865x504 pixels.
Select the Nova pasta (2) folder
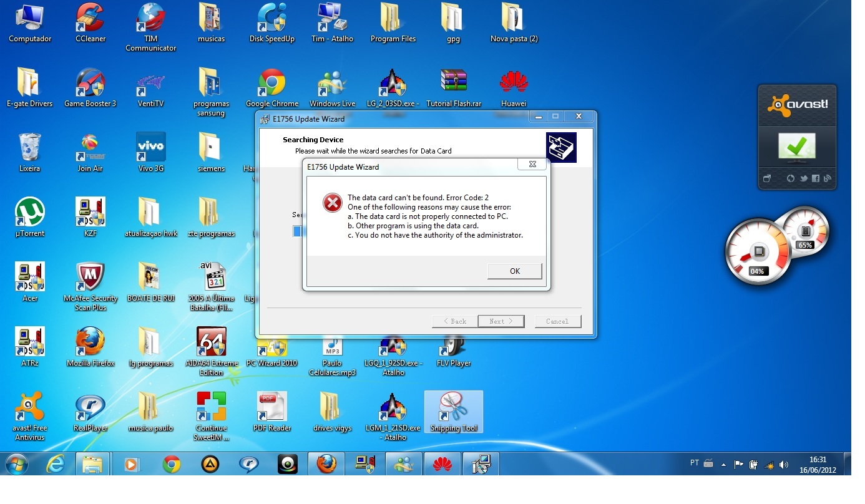[x=514, y=24]
